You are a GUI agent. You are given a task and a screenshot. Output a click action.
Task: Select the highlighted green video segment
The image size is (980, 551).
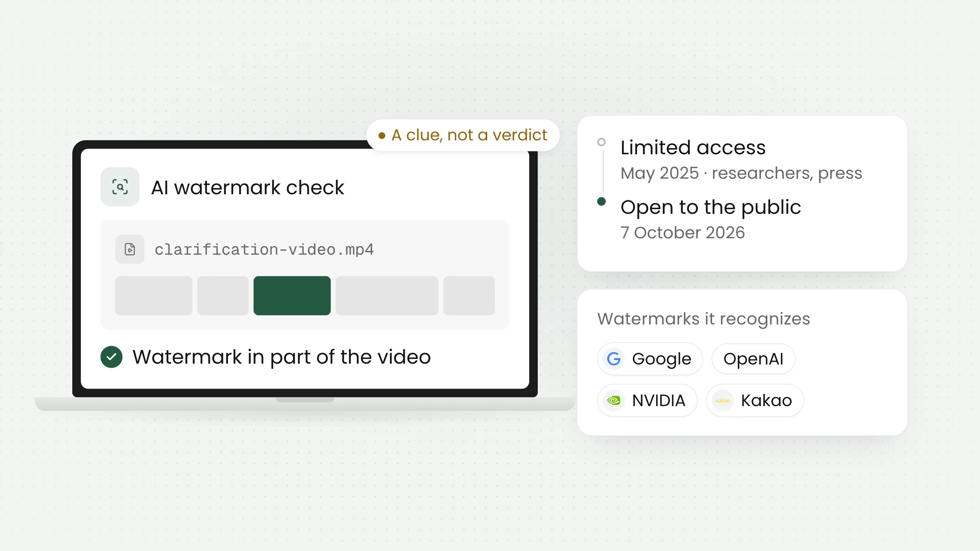coord(292,295)
